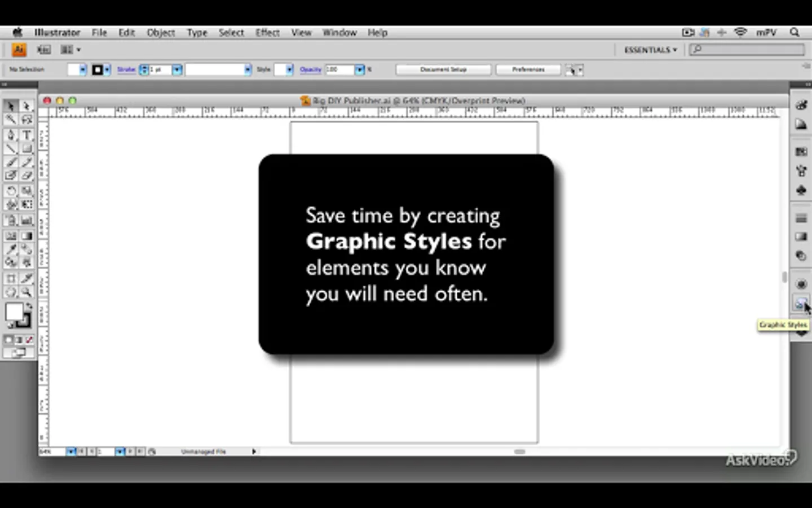Screen dimensions: 812x508
Task: Switch to Color fill mode button
Action: (x=8, y=340)
